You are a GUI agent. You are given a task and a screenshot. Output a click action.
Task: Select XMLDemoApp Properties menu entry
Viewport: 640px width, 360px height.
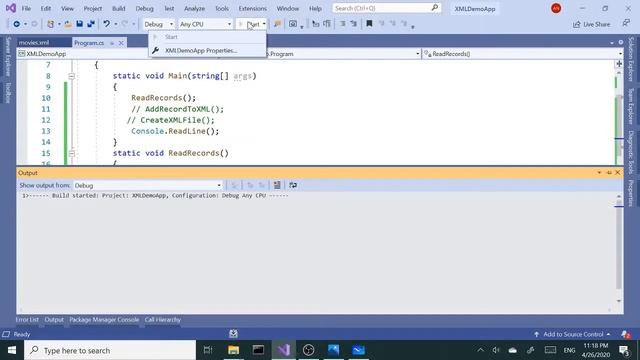click(x=201, y=51)
